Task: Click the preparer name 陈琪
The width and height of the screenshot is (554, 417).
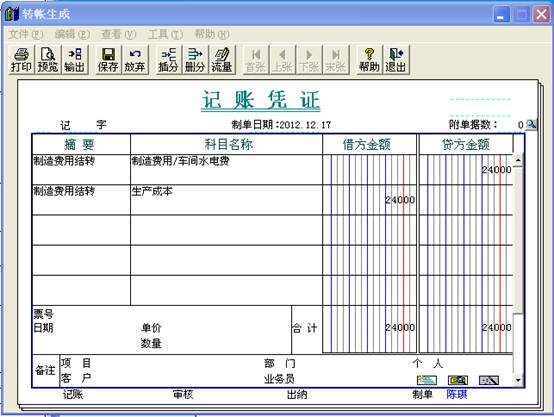Action: pos(456,394)
